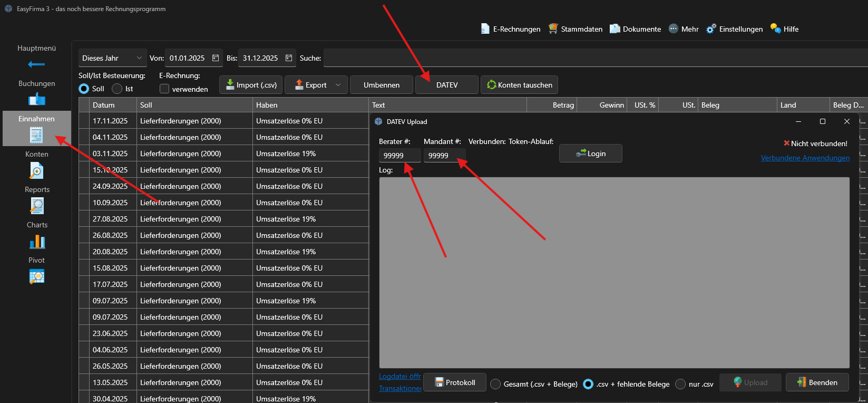Image resolution: width=868 pixels, height=403 pixels.
Task: Open the Charts view icon
Action: [37, 242]
